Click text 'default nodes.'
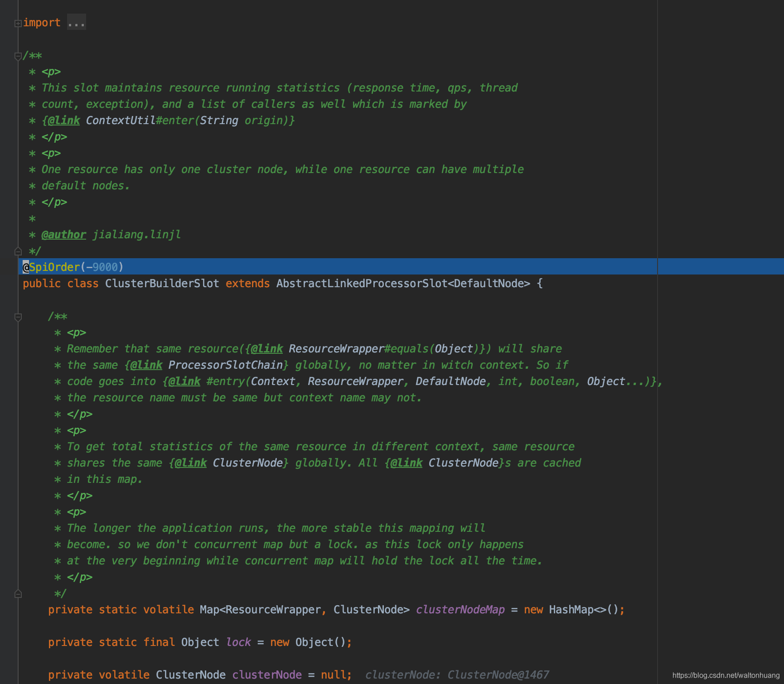 [x=86, y=186]
